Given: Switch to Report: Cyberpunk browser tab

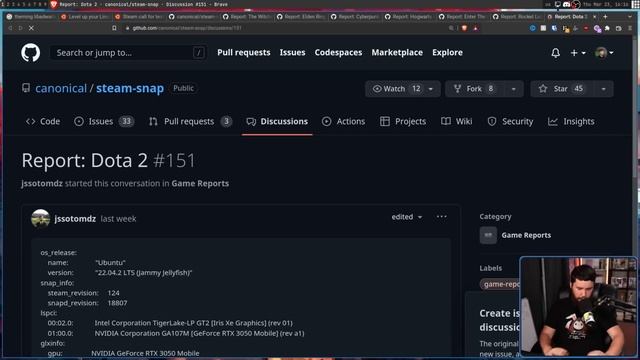Looking at the screenshot, I should coord(354,17).
